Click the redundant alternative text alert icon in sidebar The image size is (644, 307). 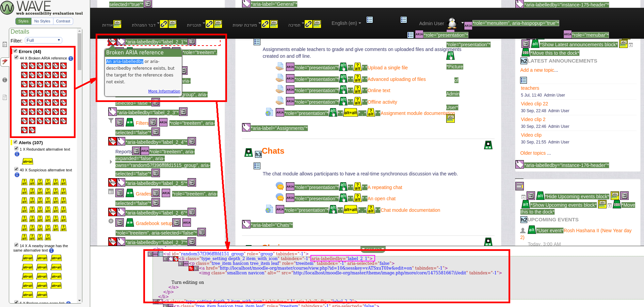click(x=28, y=161)
